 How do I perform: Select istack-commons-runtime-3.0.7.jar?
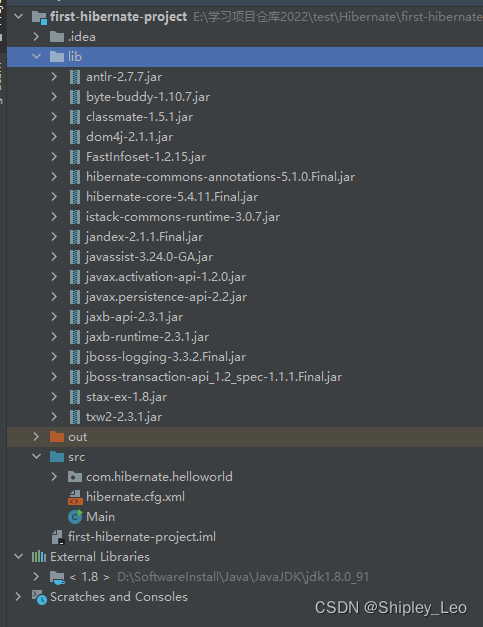point(183,217)
